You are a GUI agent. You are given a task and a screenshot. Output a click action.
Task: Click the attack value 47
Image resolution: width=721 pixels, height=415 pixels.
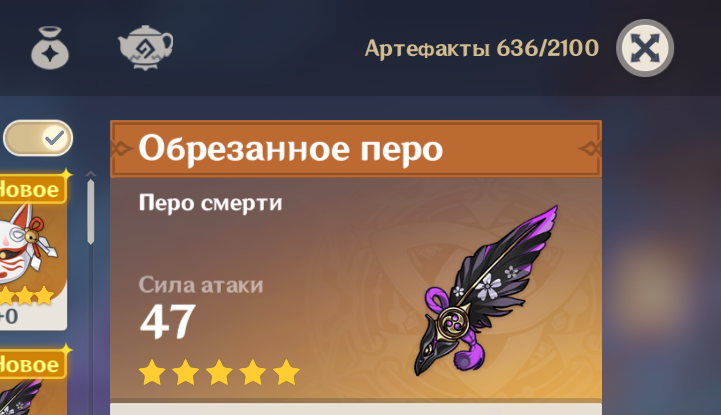point(167,322)
